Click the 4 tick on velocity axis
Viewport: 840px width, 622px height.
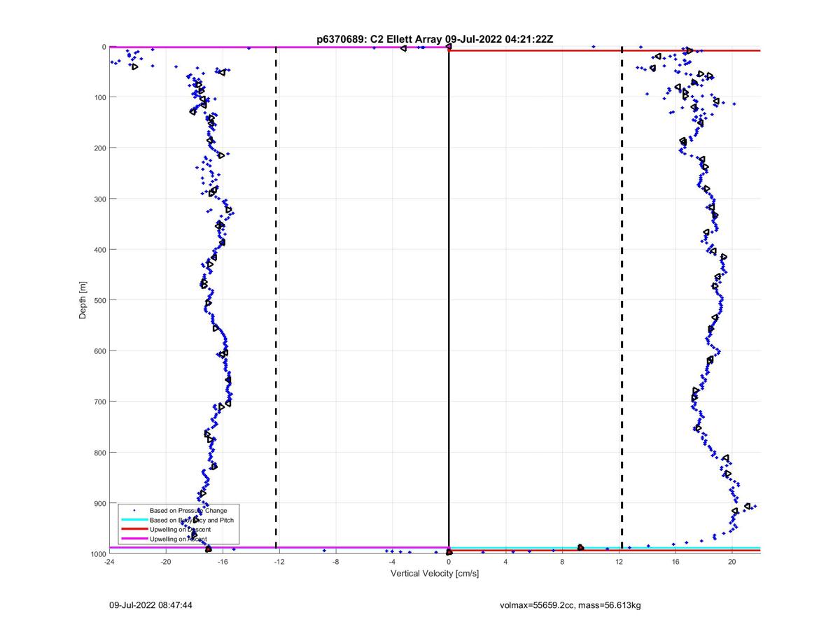tap(505, 561)
